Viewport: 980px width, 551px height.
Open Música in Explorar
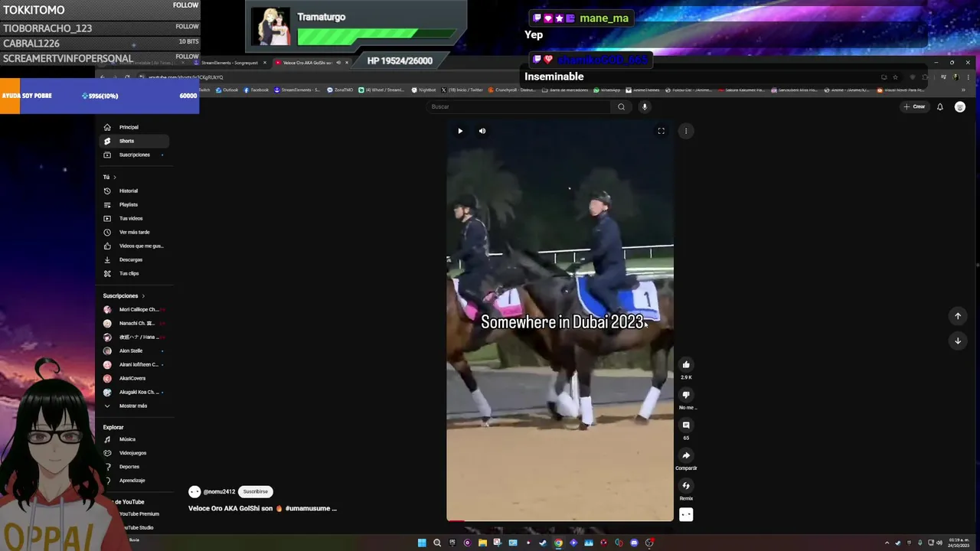(135, 439)
